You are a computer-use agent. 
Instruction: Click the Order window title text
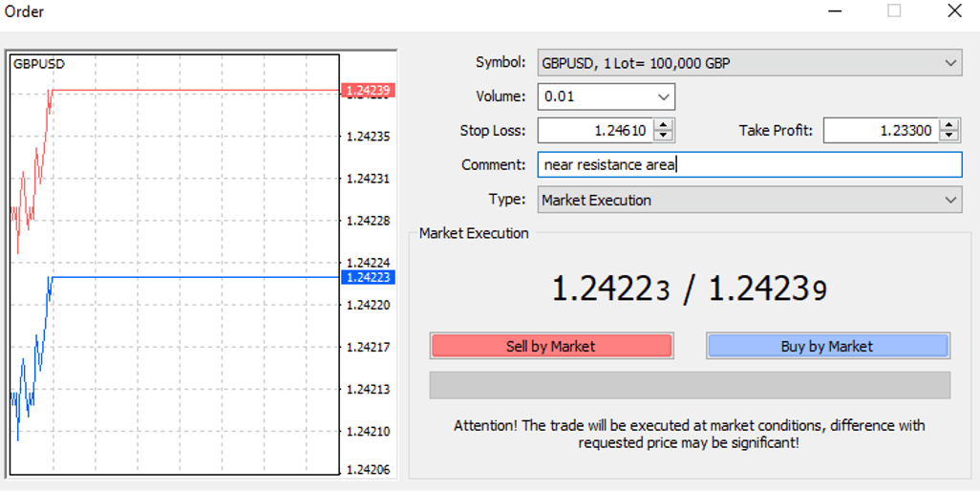tap(24, 11)
